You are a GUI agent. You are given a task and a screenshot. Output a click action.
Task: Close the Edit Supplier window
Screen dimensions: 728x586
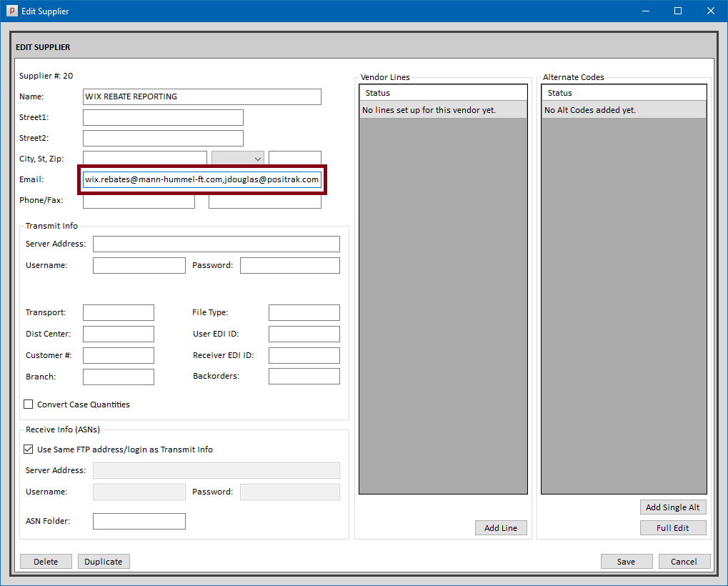pos(711,11)
